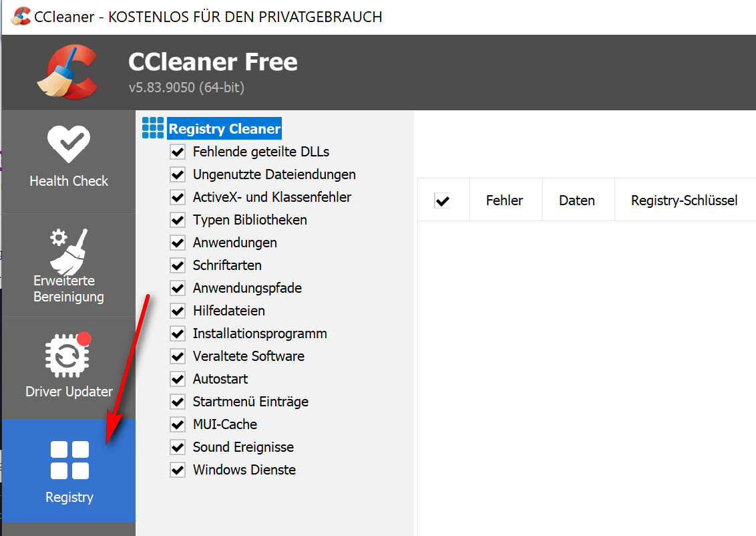Uncheck Windows Dienste checkbox

pos(178,470)
